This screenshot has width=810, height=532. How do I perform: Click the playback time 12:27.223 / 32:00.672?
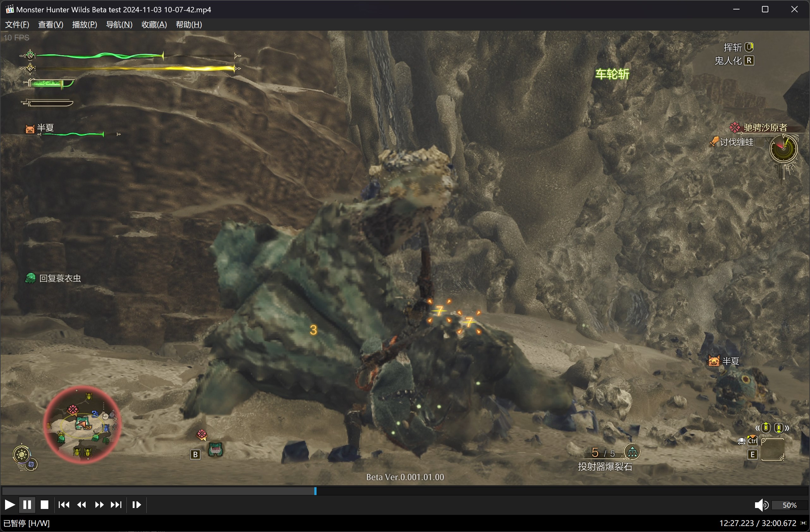point(758,523)
